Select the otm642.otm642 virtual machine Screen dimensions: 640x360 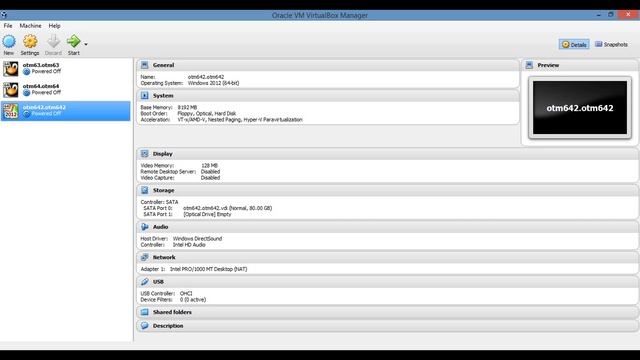point(65,111)
